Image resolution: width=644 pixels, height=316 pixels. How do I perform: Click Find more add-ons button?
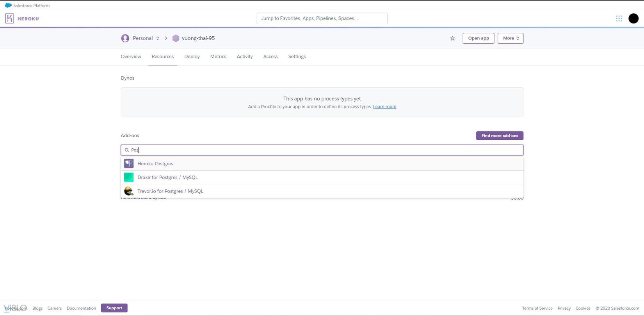pyautogui.click(x=500, y=136)
